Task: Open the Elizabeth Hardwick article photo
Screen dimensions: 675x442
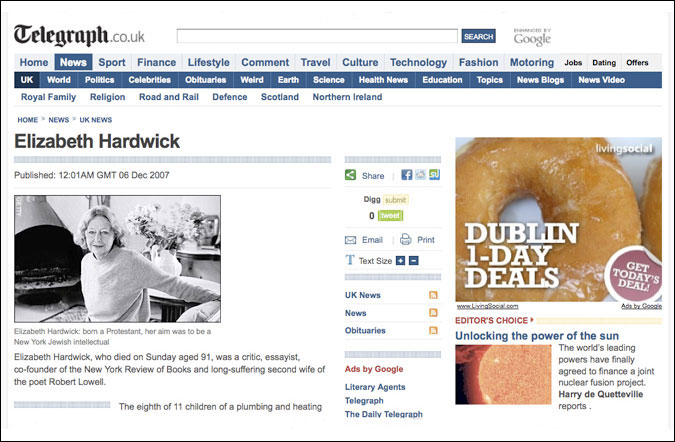Action: point(118,259)
